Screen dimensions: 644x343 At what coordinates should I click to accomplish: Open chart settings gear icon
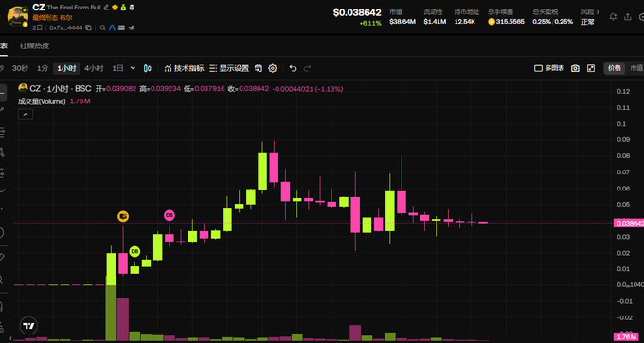pos(273,68)
